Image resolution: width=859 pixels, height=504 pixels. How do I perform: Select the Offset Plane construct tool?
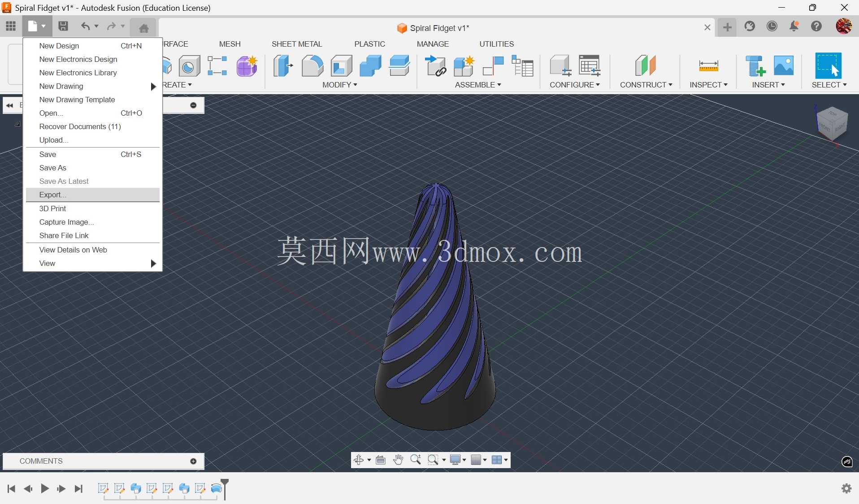pos(646,66)
